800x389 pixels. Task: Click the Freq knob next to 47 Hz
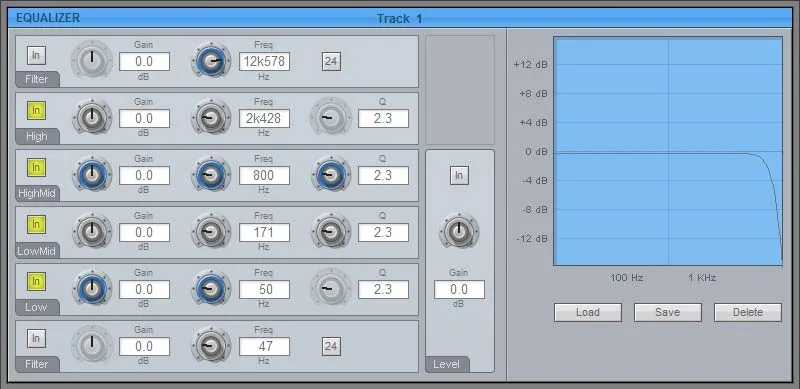pyautogui.click(x=211, y=346)
